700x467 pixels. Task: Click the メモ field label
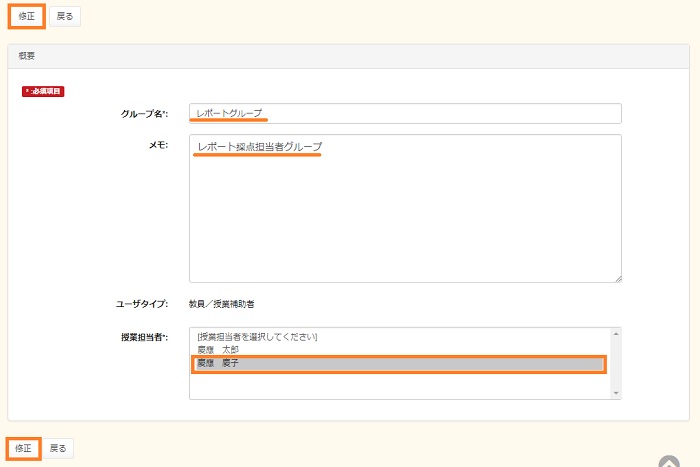(x=158, y=145)
